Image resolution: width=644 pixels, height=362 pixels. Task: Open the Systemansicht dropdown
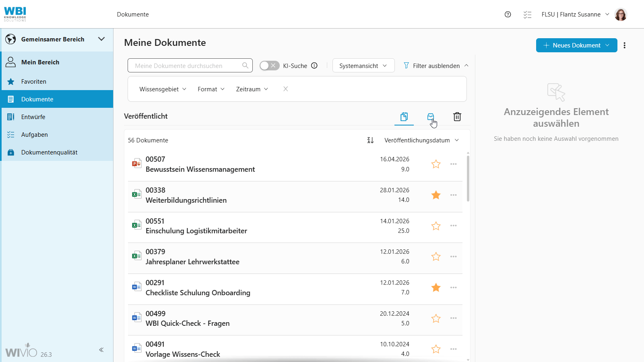pos(363,66)
